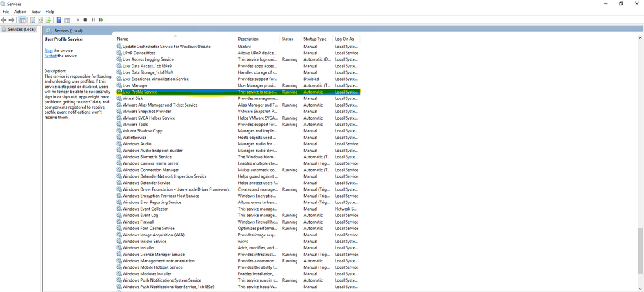The width and height of the screenshot is (644, 292).
Task: Select VMware Snapshot Provider row
Action: point(238,112)
